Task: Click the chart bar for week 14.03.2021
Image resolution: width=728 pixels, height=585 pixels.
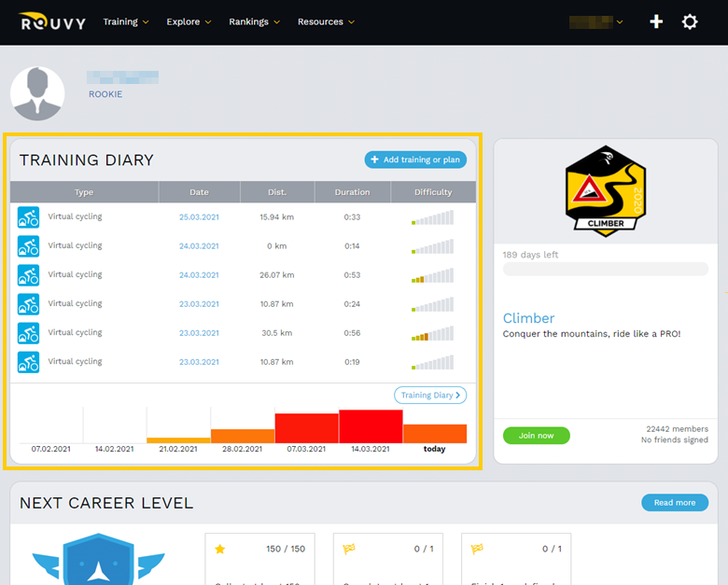Action: [x=371, y=426]
